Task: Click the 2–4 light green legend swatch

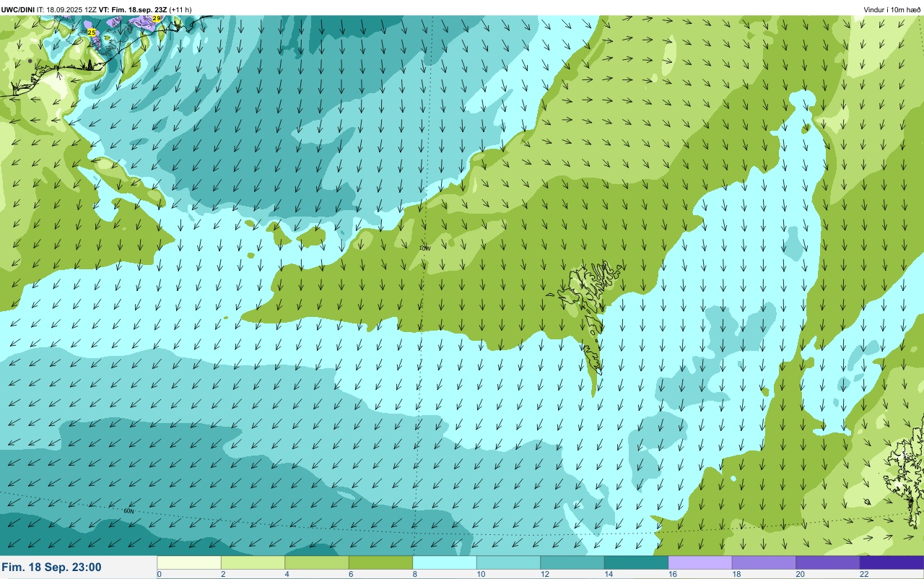Action: pyautogui.click(x=253, y=562)
